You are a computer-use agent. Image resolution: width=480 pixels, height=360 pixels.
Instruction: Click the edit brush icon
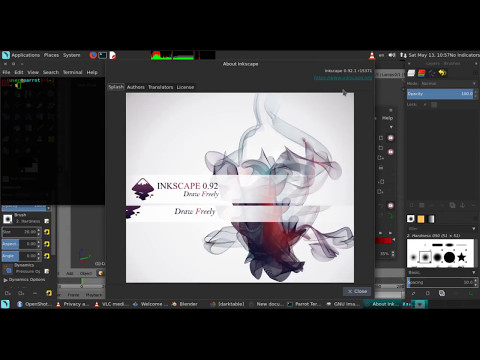(x=413, y=293)
